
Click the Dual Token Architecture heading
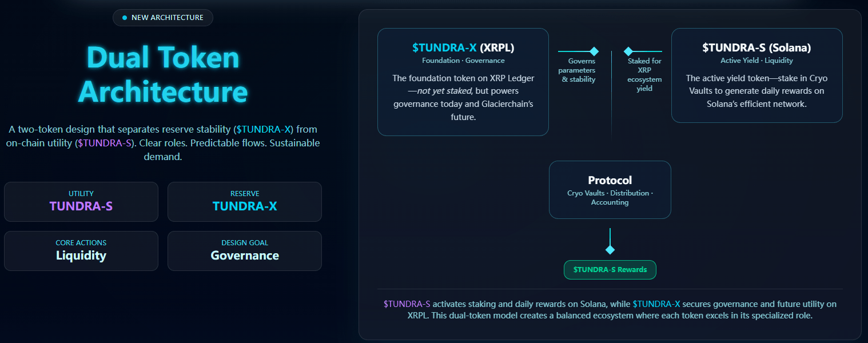point(163,74)
